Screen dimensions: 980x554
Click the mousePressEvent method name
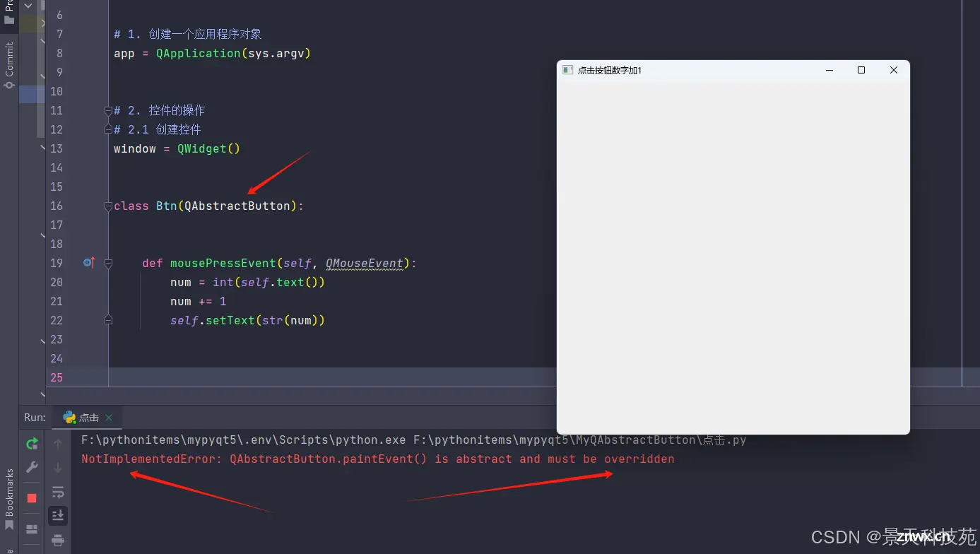[x=223, y=263]
